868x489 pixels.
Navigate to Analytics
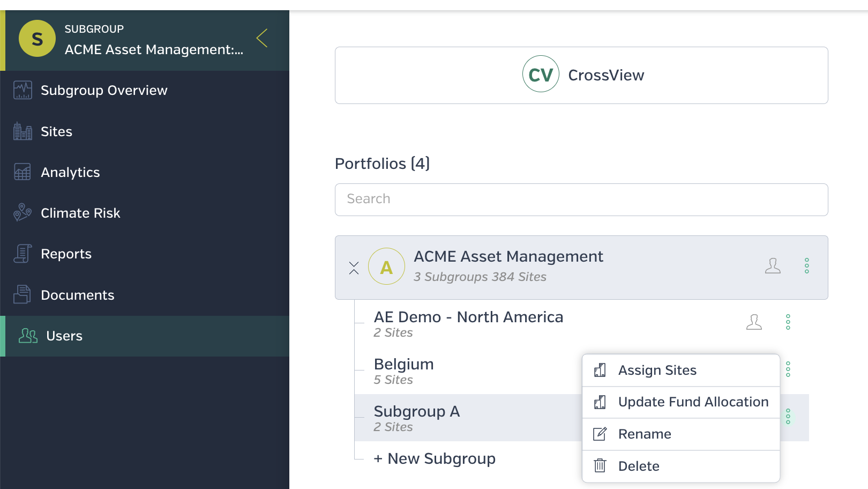[x=145, y=172]
